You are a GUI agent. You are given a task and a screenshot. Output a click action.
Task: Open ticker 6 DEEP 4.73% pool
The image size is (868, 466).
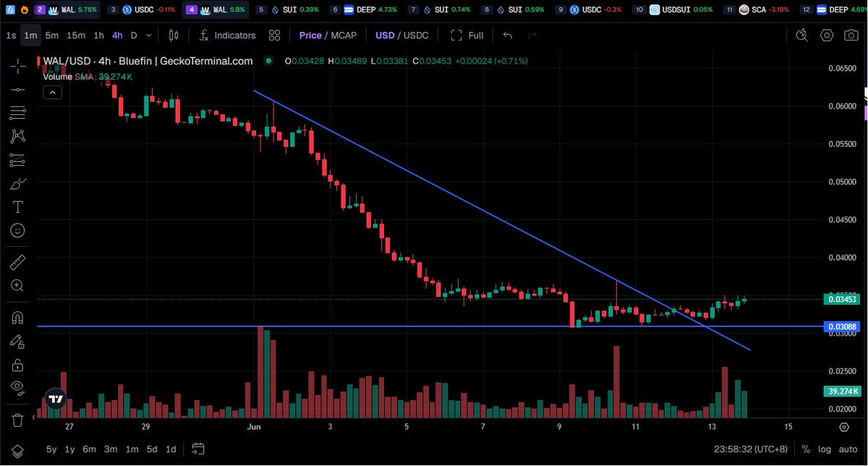(365, 10)
